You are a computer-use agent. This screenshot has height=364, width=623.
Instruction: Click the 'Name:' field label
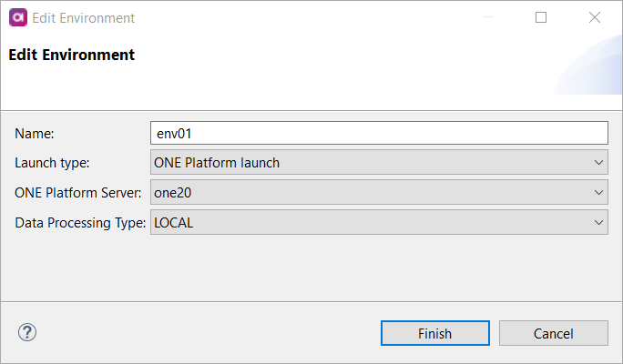tap(35, 134)
